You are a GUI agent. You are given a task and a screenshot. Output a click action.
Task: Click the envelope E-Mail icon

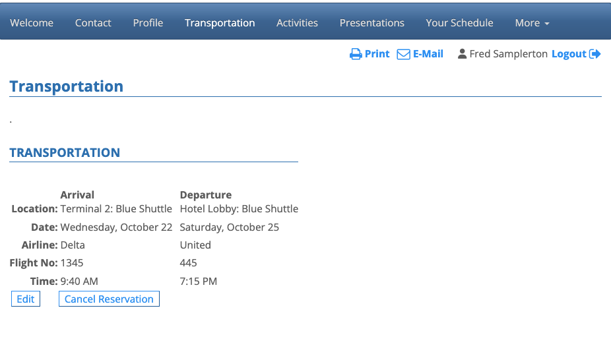tap(403, 54)
